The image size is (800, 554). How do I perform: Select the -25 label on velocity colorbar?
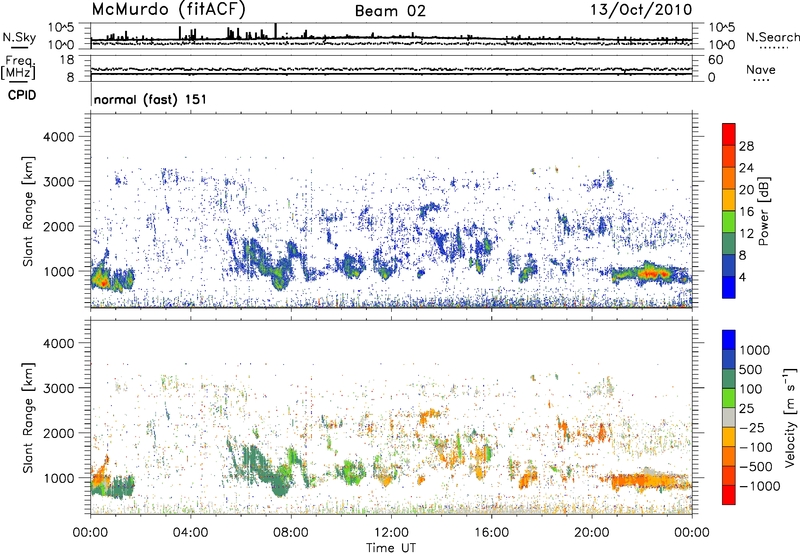click(x=752, y=427)
